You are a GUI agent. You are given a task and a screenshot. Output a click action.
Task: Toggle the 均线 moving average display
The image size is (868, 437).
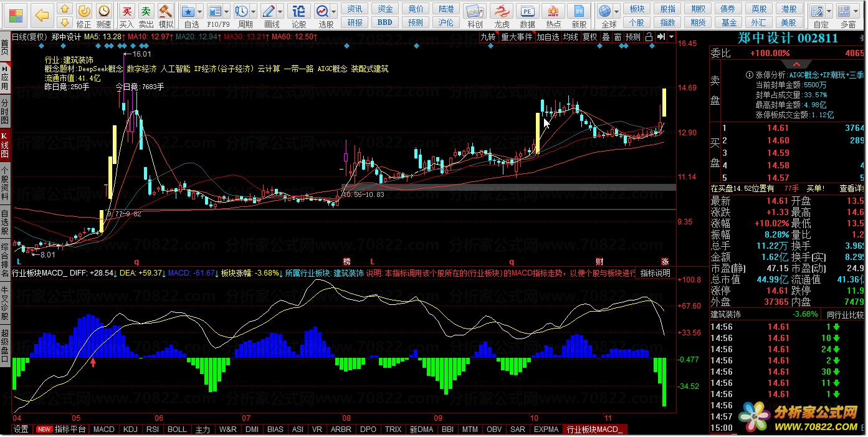tap(570, 37)
